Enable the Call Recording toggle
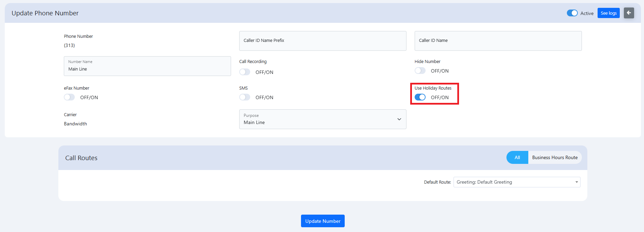 point(245,72)
